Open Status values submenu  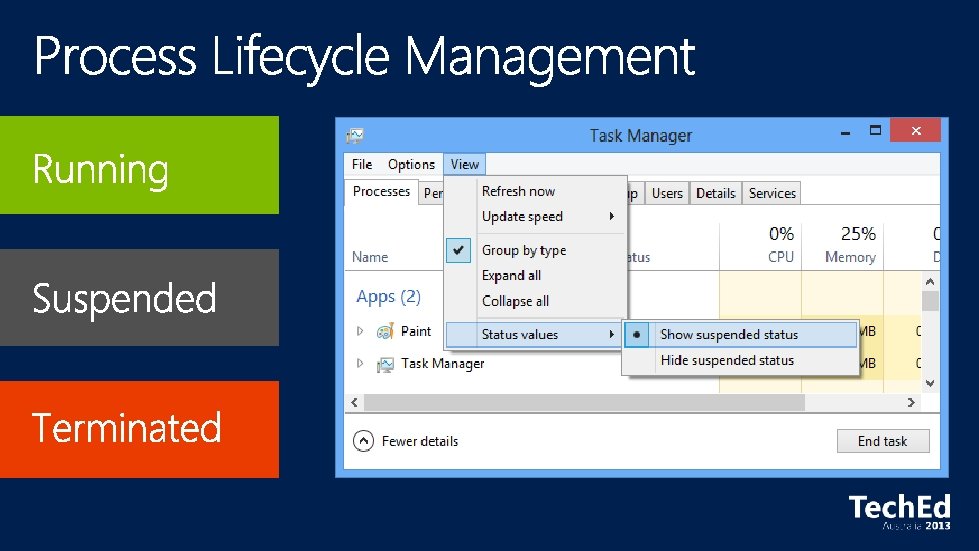pyautogui.click(x=534, y=334)
